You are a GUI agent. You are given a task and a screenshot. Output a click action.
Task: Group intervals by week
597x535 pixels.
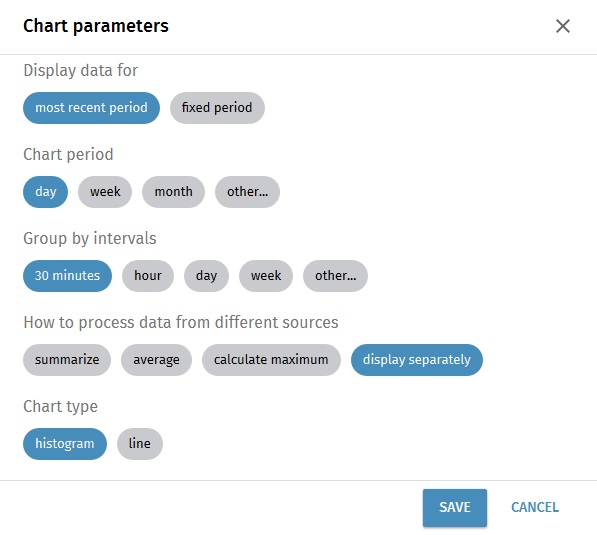(x=266, y=276)
